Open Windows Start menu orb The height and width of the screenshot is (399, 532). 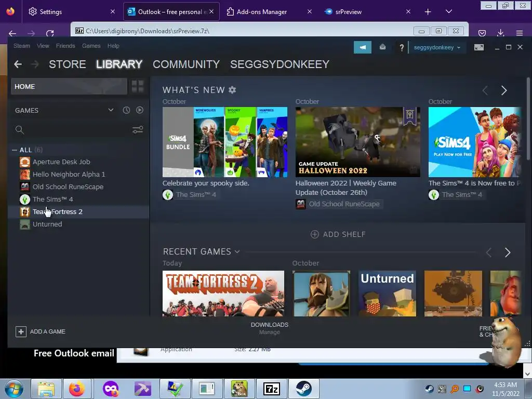(x=14, y=389)
